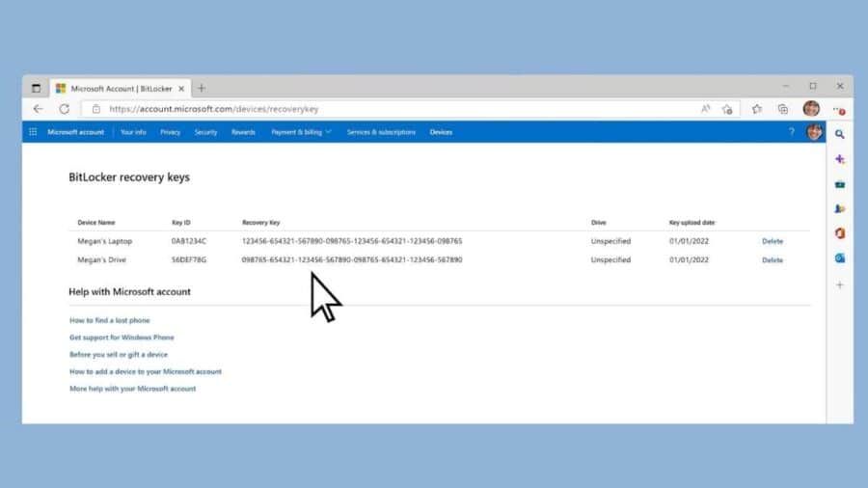Delete Megan's Laptop recovery key
The height and width of the screenshot is (488, 868).
coord(773,241)
